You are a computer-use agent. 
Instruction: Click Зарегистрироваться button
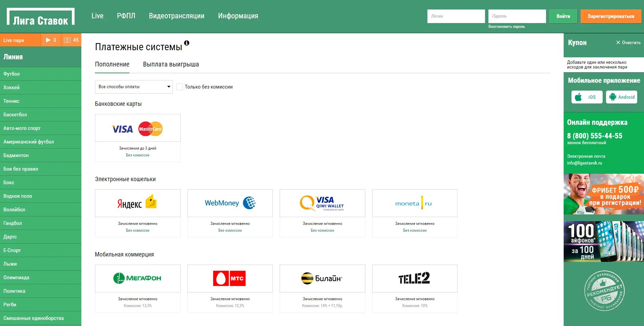point(611,16)
